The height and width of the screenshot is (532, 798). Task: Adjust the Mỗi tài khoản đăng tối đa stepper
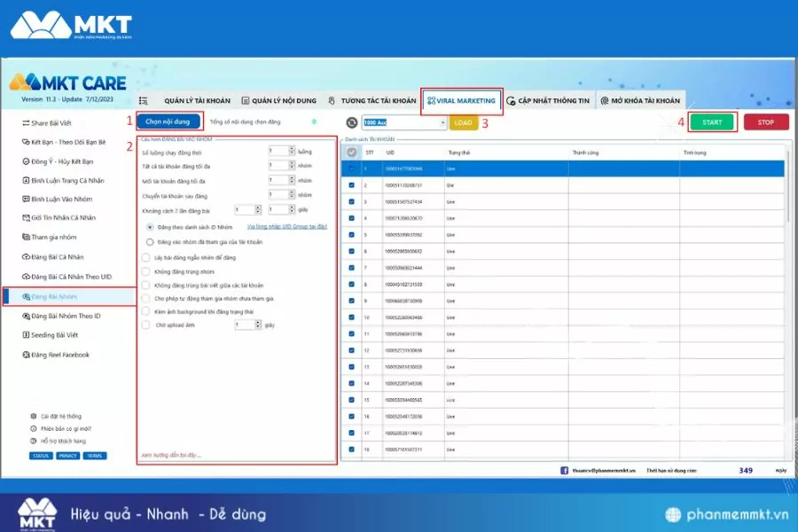292,180
